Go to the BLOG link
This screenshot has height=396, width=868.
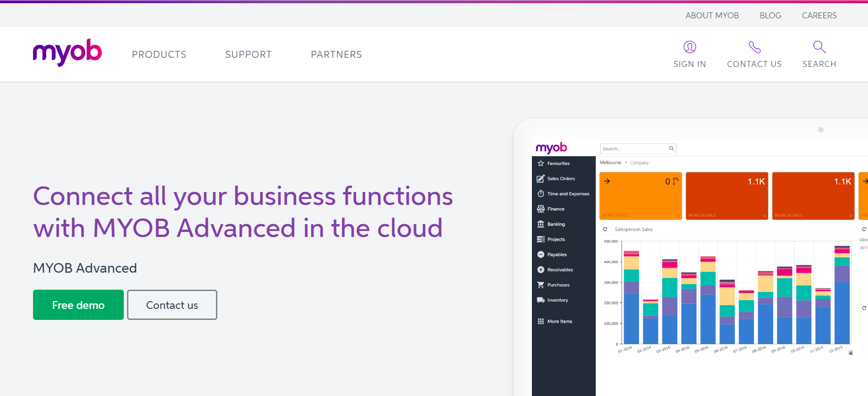pos(770,16)
